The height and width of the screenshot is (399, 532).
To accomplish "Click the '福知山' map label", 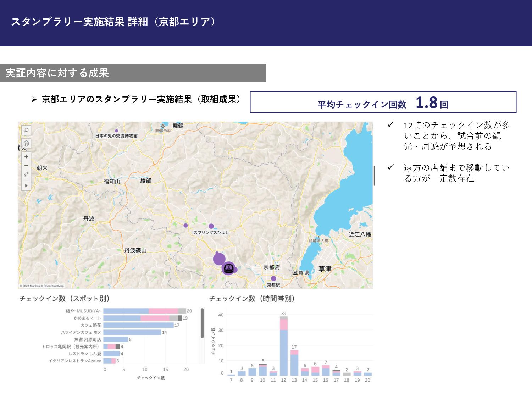I will click(x=112, y=181).
